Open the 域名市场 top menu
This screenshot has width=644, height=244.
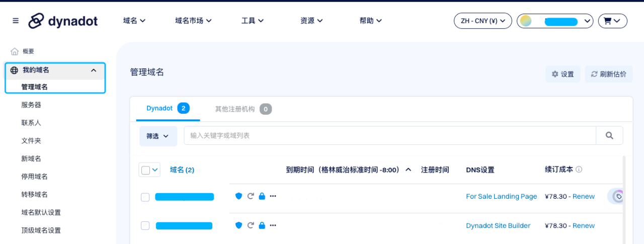click(x=193, y=21)
